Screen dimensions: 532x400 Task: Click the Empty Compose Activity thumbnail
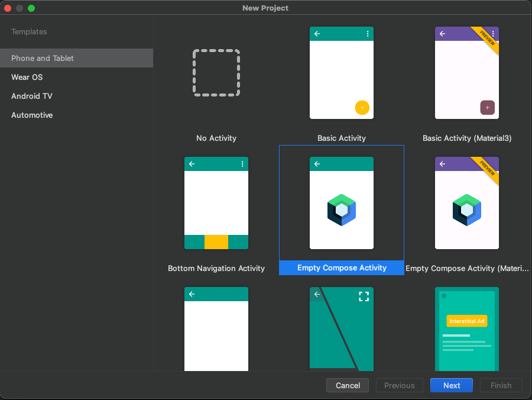[x=341, y=203]
